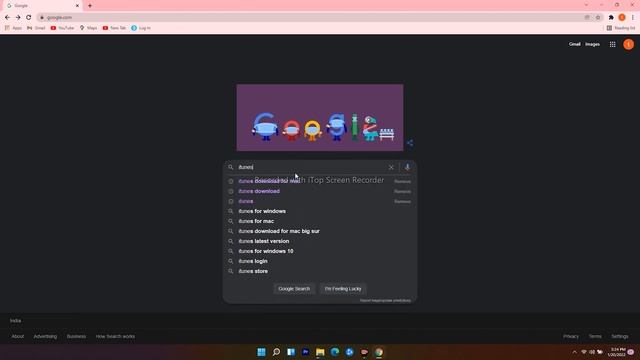
Task: Open Wi-Fi network tray icon
Action: tap(584, 352)
